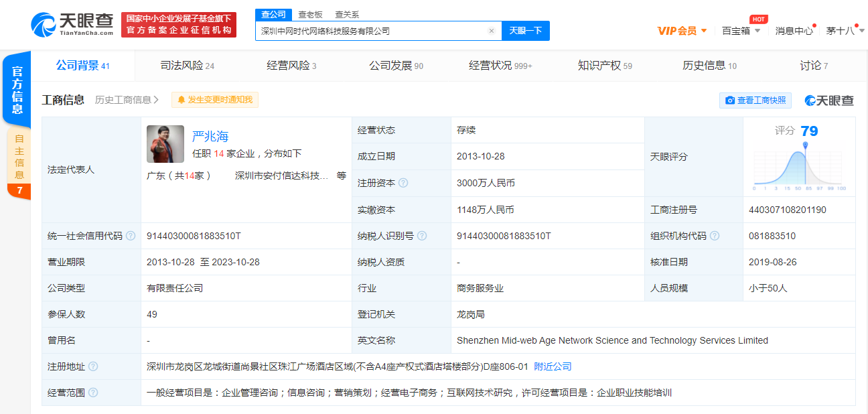Select the 查关系 search tab

tap(347, 14)
